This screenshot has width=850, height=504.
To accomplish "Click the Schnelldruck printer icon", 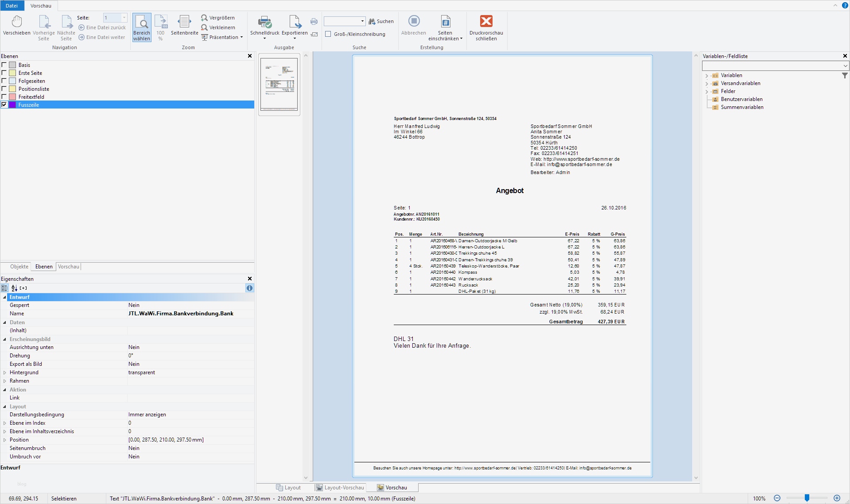I will tap(265, 22).
